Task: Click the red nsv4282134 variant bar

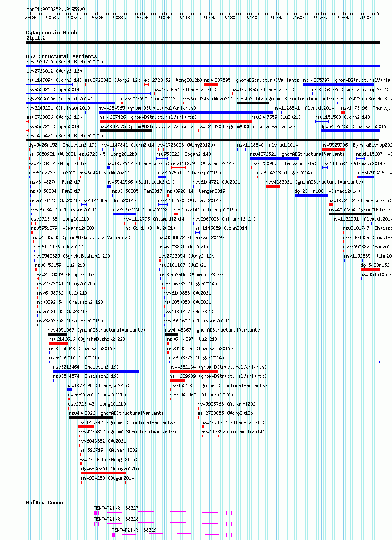Action: point(194,371)
